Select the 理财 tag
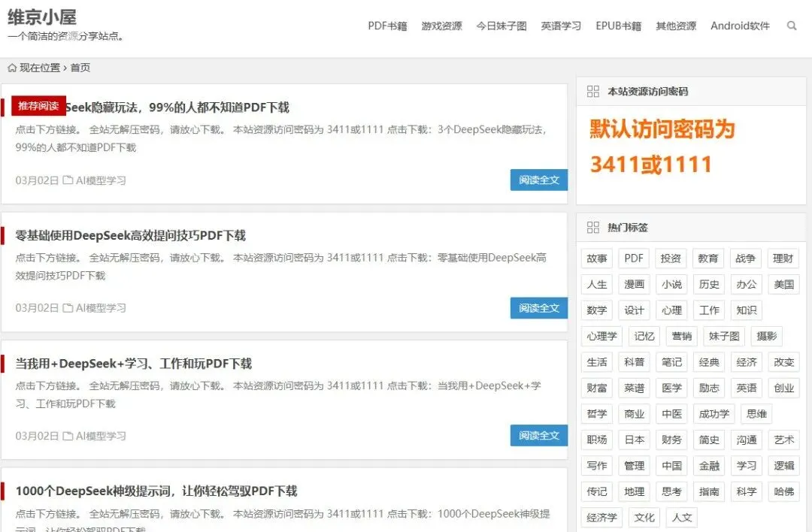 (783, 258)
